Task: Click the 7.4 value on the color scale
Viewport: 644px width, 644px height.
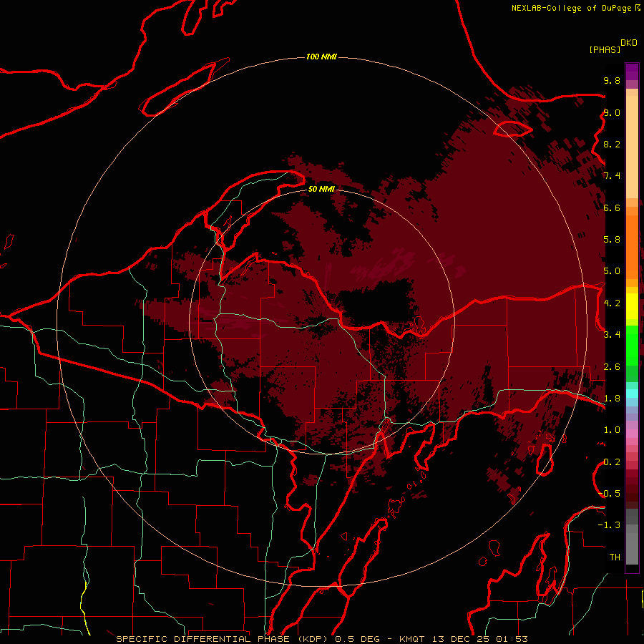Action: point(612,176)
